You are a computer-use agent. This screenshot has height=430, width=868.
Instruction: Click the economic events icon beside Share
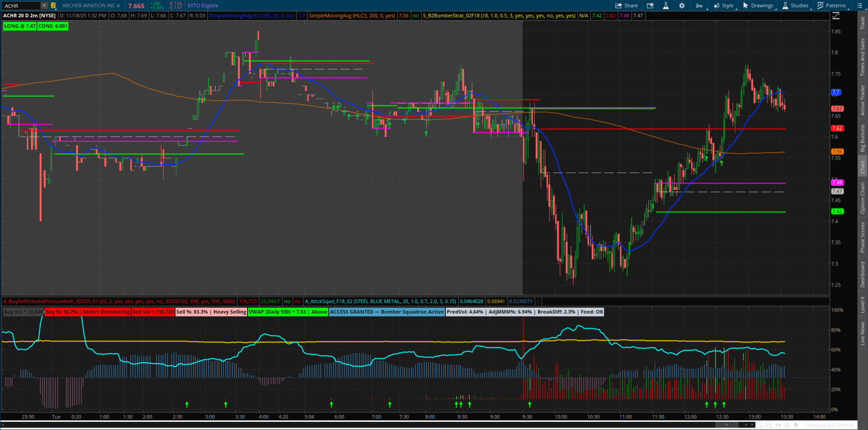tap(651, 5)
